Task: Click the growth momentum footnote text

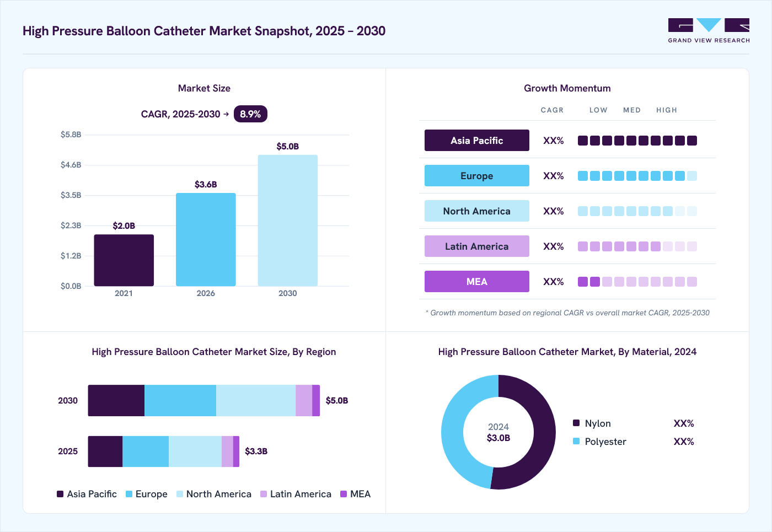Action: pos(567,313)
